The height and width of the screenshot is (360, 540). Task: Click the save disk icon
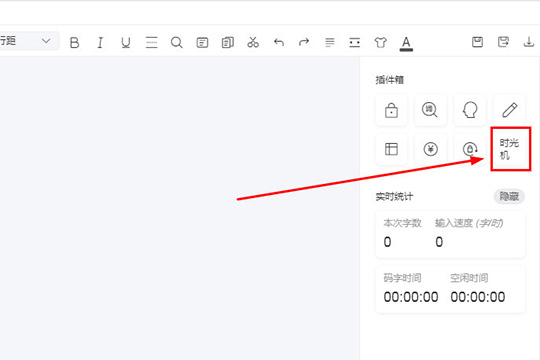[477, 42]
